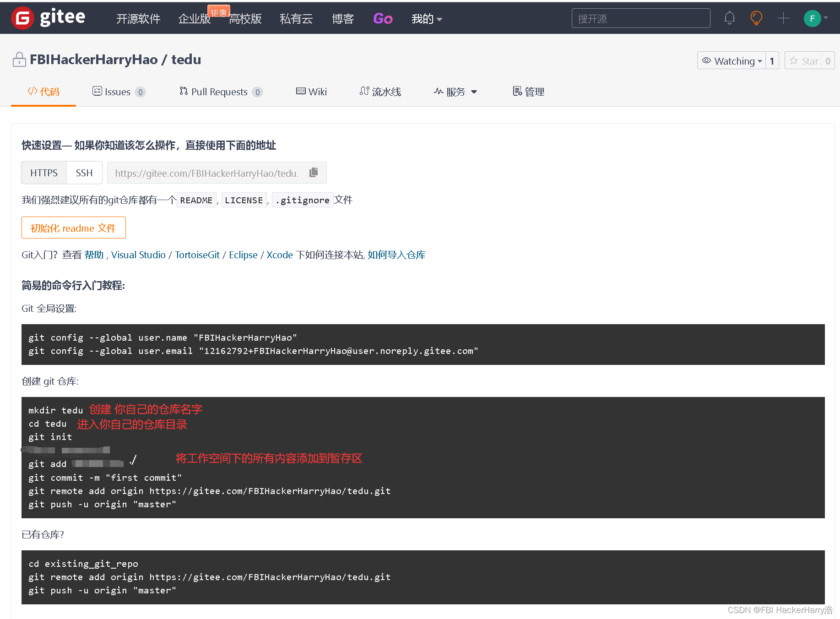Image resolution: width=840 pixels, height=619 pixels.
Task: Click the 'git init' command line
Action: (x=50, y=437)
